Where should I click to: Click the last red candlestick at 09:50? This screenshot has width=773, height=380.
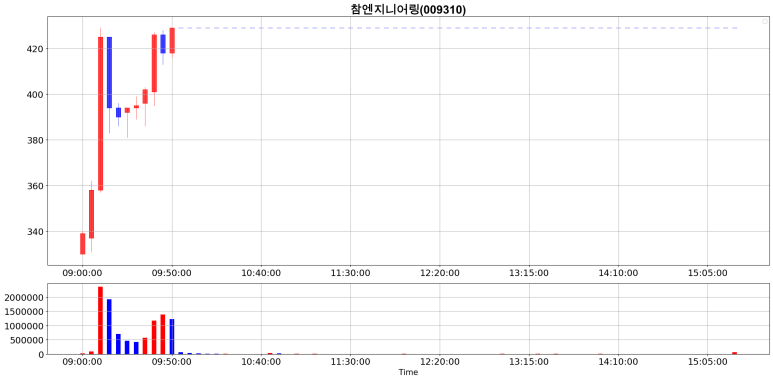172,40
